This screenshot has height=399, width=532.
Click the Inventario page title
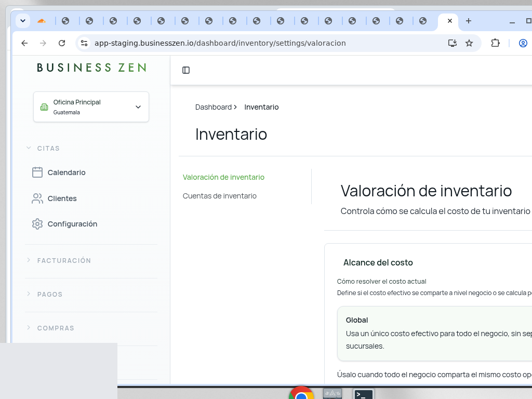(x=231, y=135)
